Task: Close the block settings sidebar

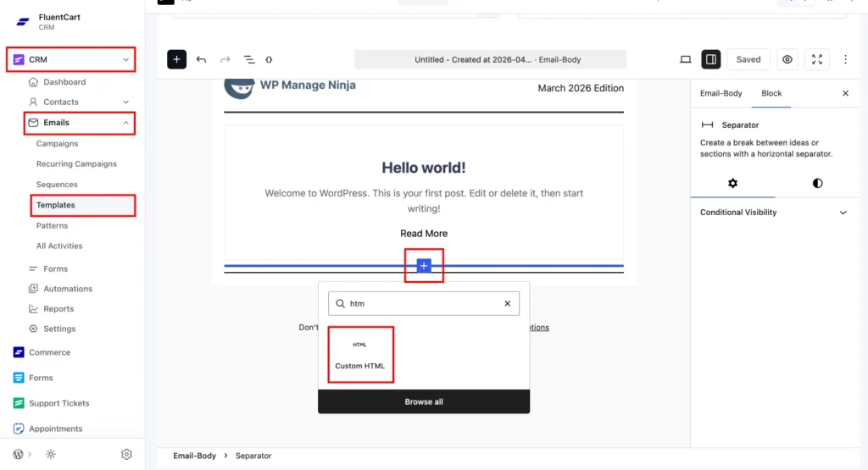Action: pos(845,93)
